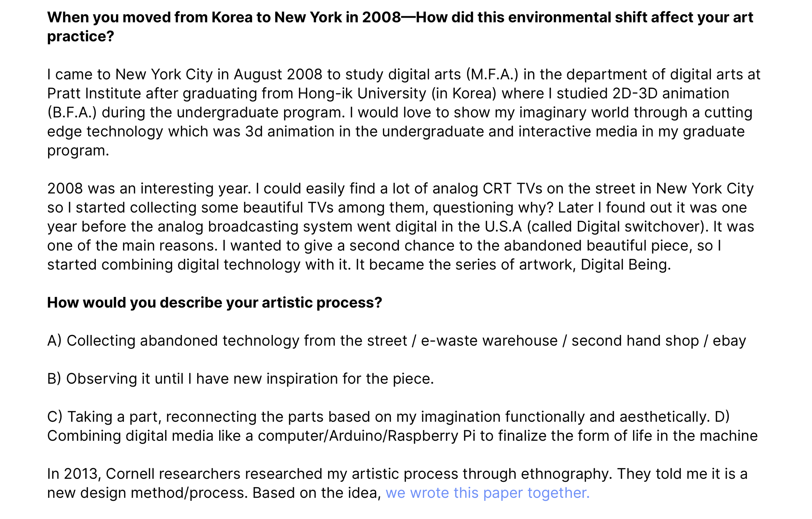This screenshot has width=812, height=519.
Task: Click the word 'ethnography' in last paragraph
Action: (564, 474)
